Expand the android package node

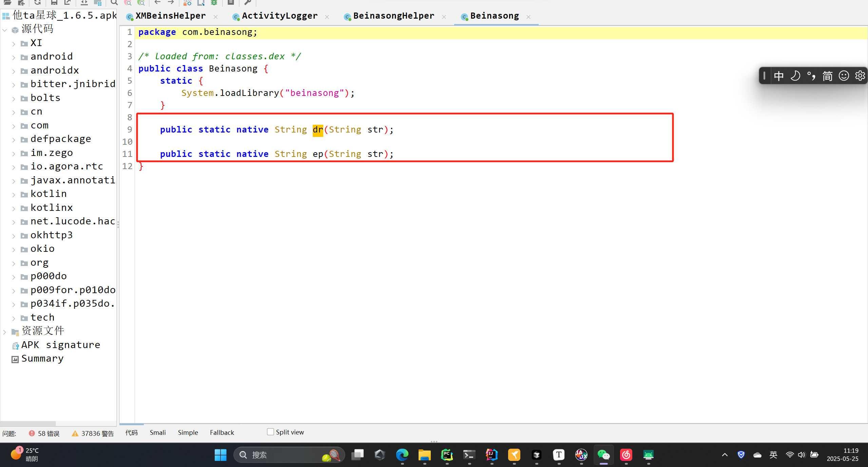click(14, 58)
